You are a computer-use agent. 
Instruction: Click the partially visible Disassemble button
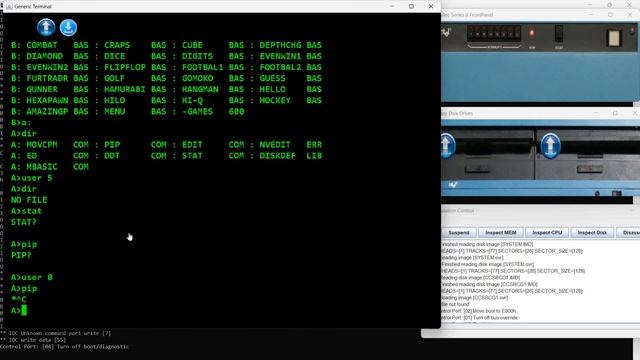629,233
